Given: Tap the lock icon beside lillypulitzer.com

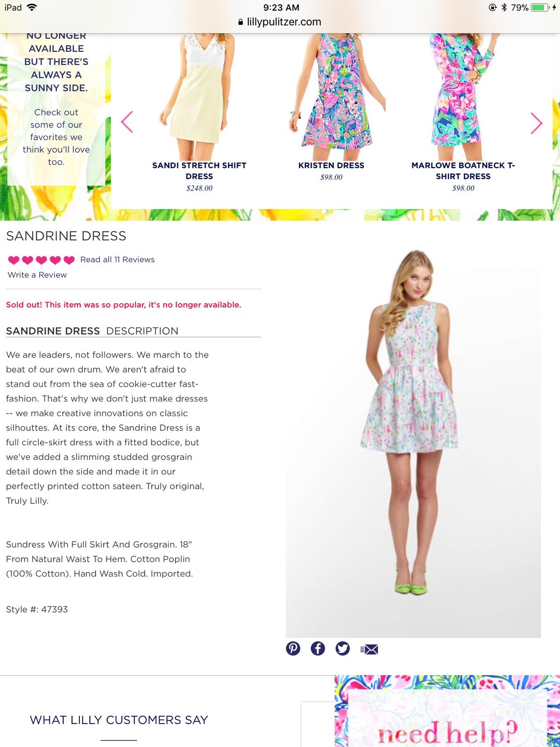Looking at the screenshot, I should click(240, 22).
